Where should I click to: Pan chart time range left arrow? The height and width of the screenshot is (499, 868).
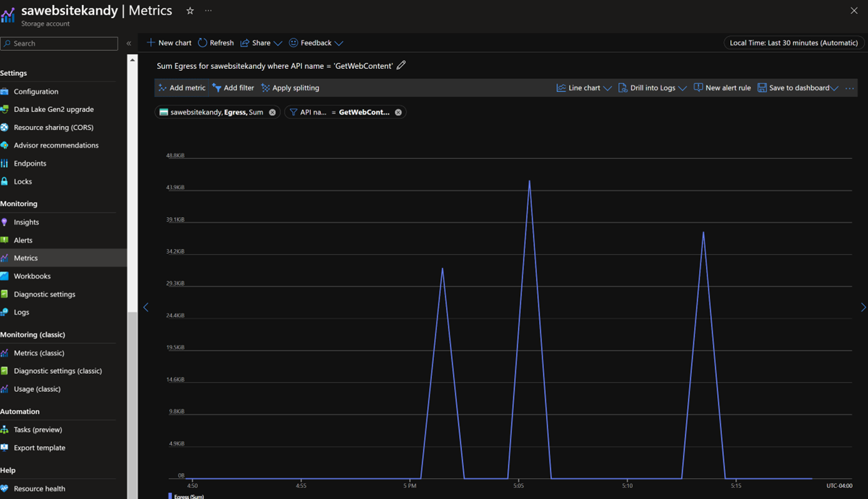[x=146, y=307]
